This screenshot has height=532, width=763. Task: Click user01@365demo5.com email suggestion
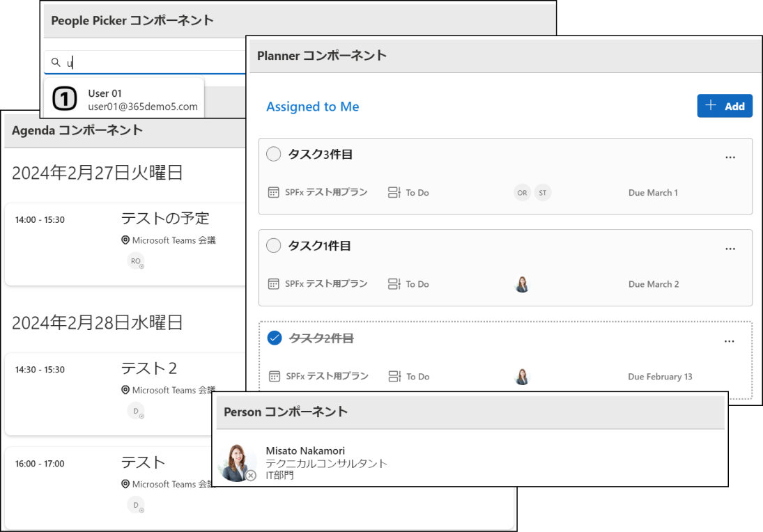pos(143,107)
